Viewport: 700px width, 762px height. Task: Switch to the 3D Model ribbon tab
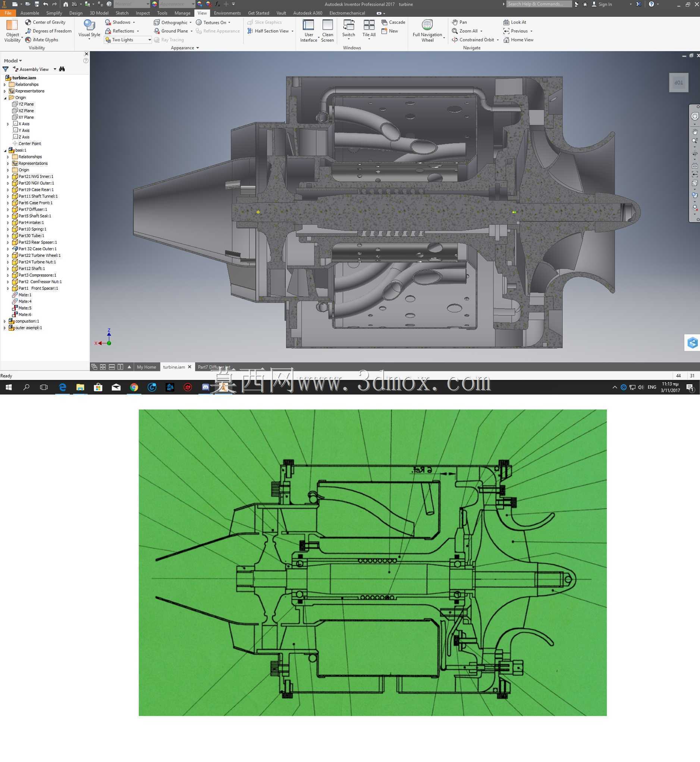click(99, 13)
